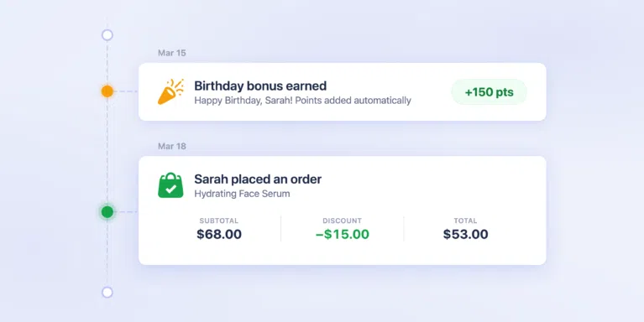This screenshot has width=644, height=322.
Task: Click the DISCOUNT column label
Action: click(342, 221)
